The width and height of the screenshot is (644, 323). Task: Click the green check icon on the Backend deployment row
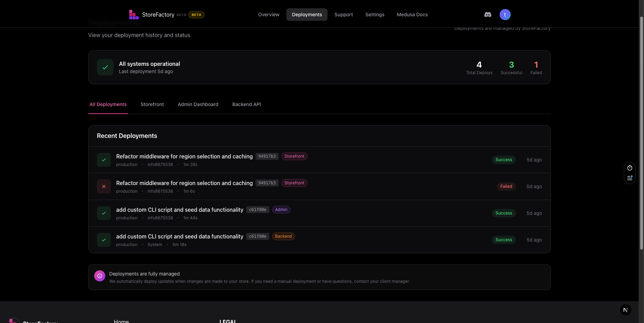tap(104, 240)
